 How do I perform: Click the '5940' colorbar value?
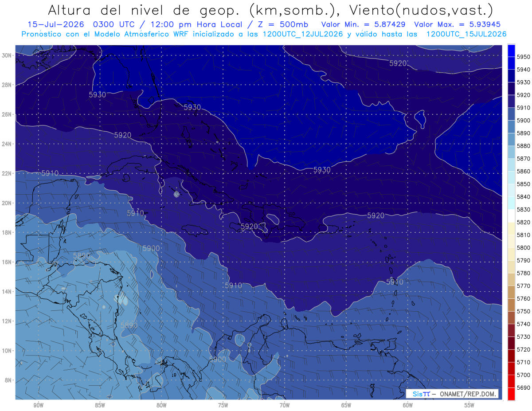point(524,70)
